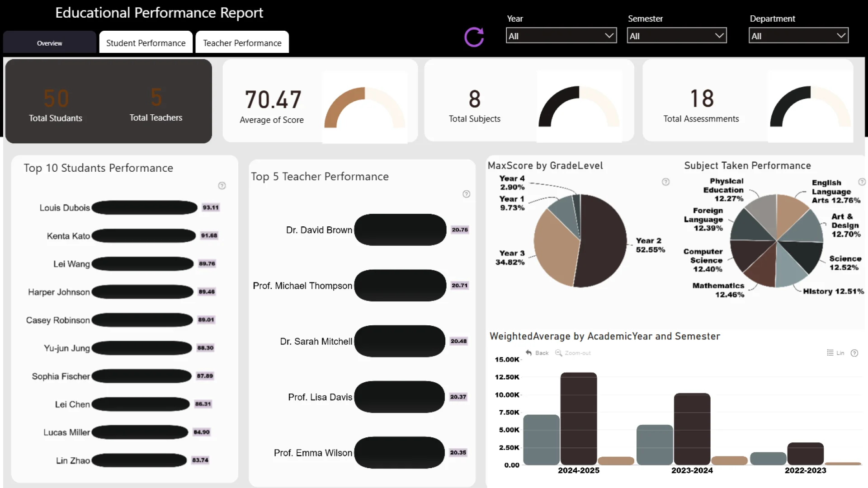Click Dr. David Brown's performance bar

tap(400, 230)
